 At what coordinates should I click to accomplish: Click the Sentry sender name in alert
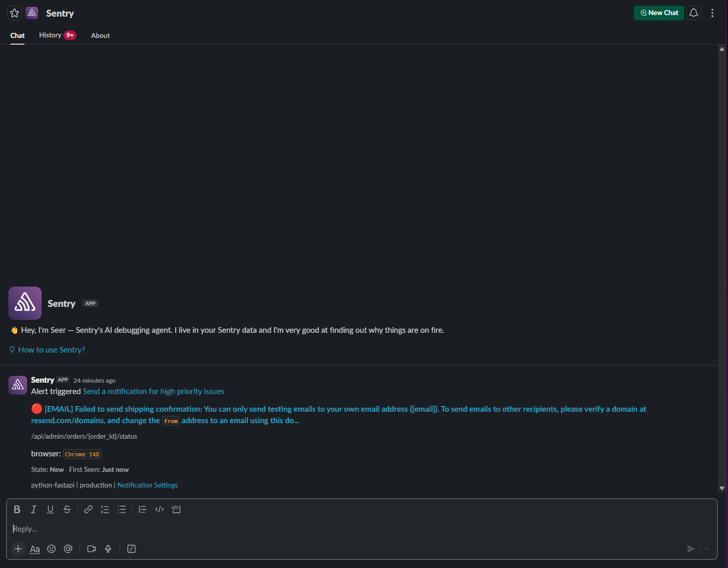pos(43,380)
